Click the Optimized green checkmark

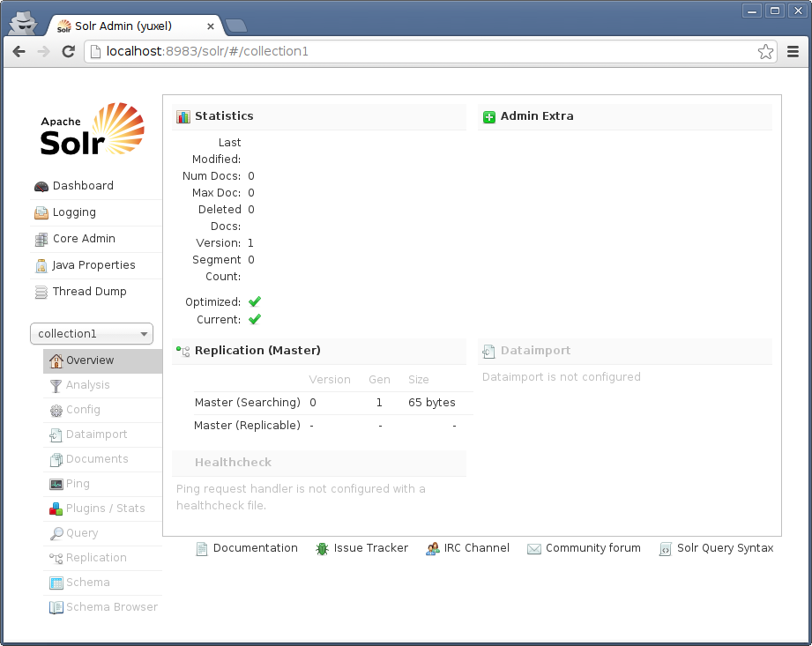click(x=254, y=302)
